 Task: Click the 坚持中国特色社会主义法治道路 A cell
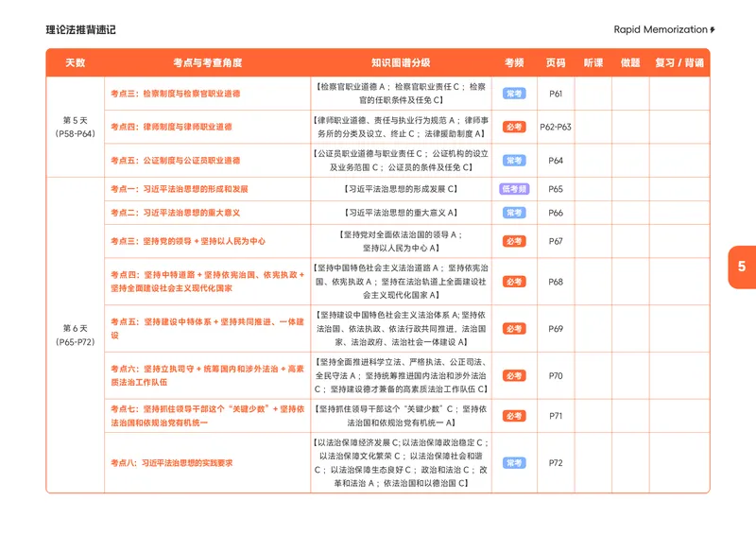[401, 282]
